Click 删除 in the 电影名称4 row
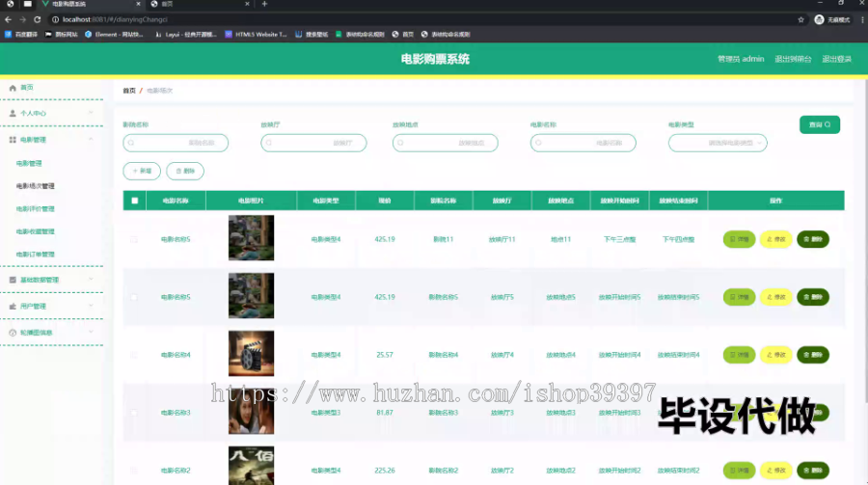The image size is (868, 485). (x=813, y=354)
